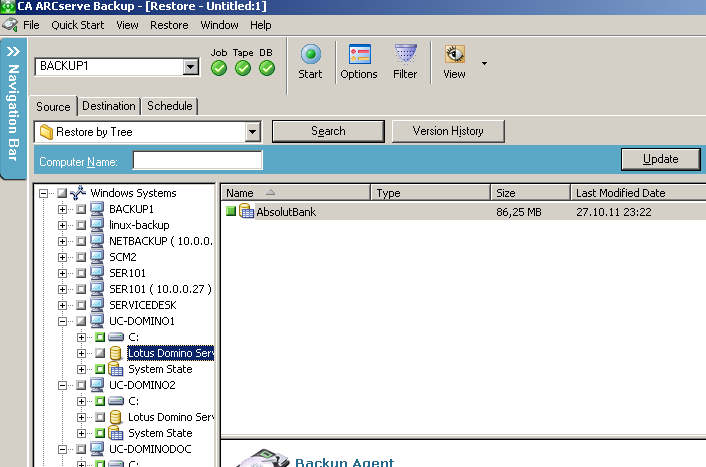Open the Quick Start menu
Screen dimensions: 706x467
[77, 25]
